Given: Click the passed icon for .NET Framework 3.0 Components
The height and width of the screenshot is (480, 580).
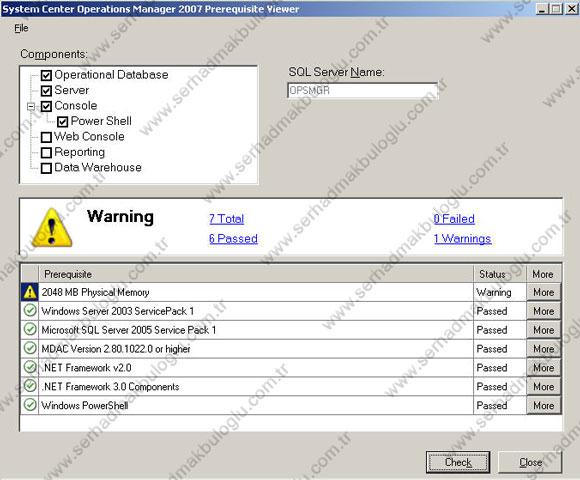Looking at the screenshot, I should pos(30,386).
